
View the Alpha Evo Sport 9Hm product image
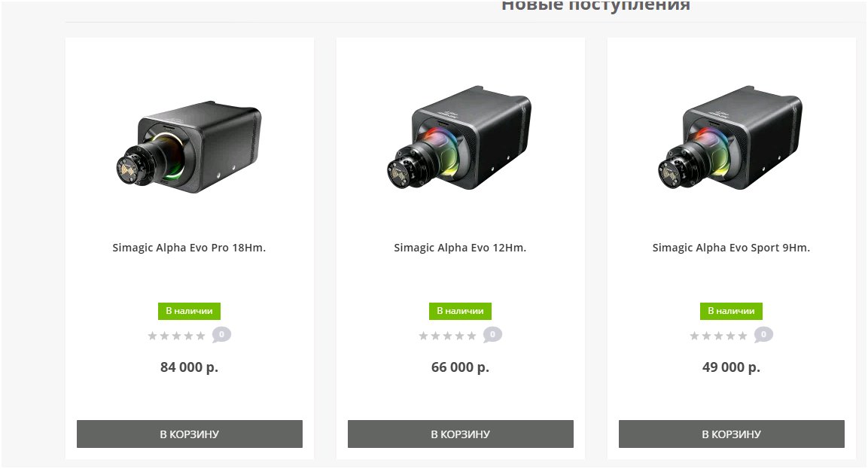point(730,137)
